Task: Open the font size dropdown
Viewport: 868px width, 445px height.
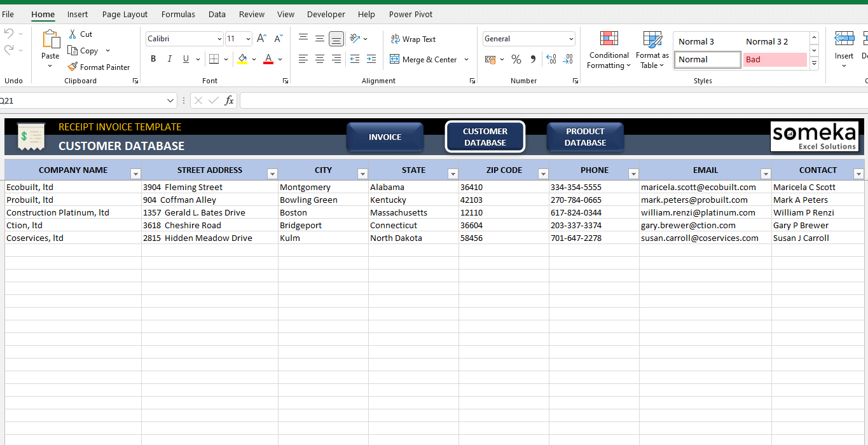Action: tap(247, 39)
